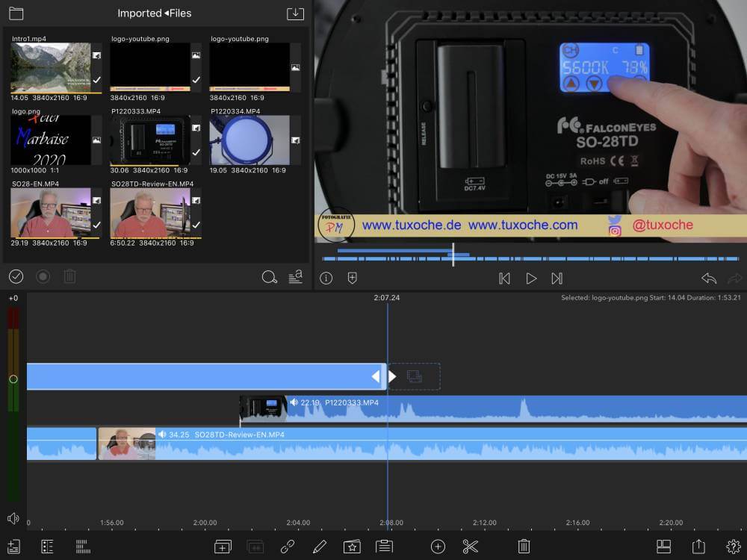Image resolution: width=747 pixels, height=560 pixels.
Task: Click the 6:50.22 3840x2160 16:9 info text
Action: (152, 243)
